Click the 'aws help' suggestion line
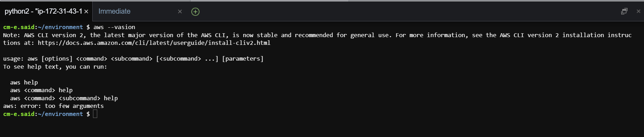The image size is (644, 137). click(x=24, y=82)
